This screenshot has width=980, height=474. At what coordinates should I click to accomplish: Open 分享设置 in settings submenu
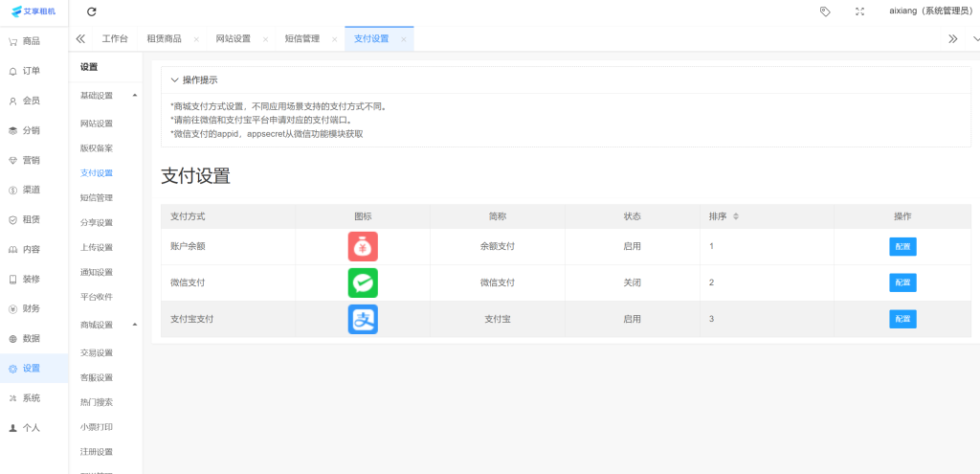coord(97,222)
